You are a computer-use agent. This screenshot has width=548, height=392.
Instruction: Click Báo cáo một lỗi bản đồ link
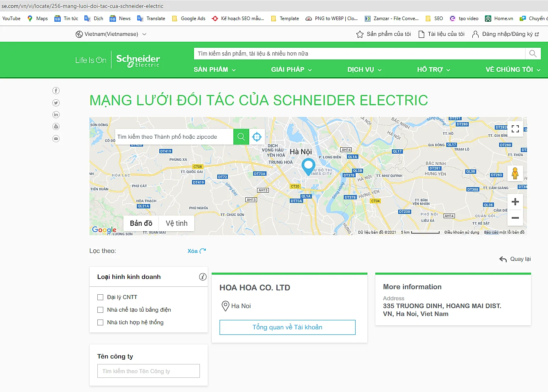tap(504, 232)
